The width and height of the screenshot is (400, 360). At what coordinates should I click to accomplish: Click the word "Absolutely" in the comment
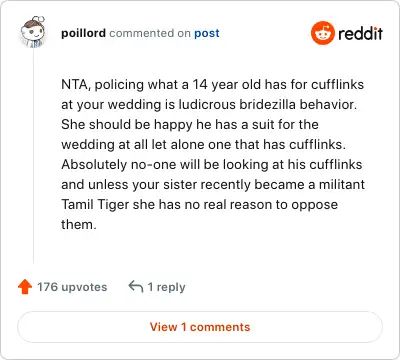point(94,165)
